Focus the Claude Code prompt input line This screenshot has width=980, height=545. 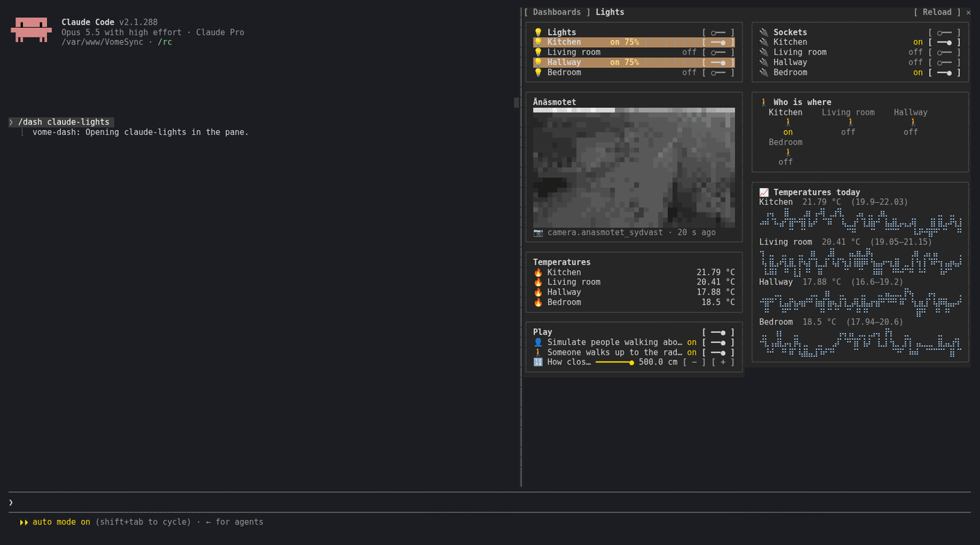click(490, 502)
